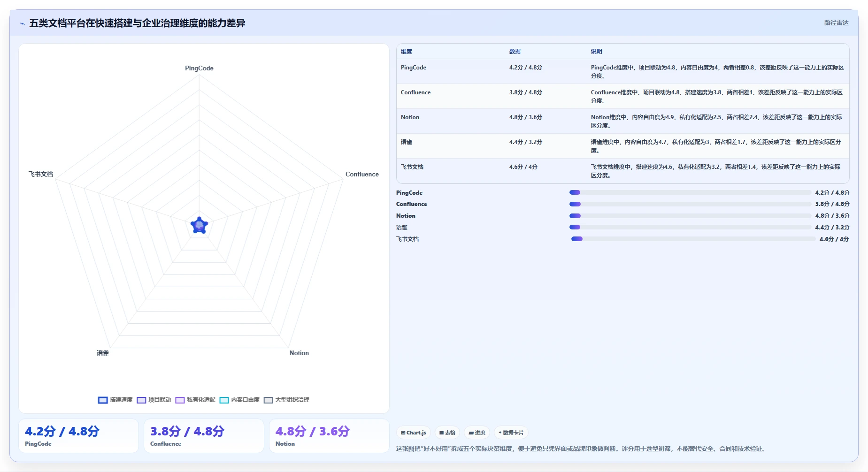The width and height of the screenshot is (868, 472).
Task: Click the 语雀 progress bar
Action: click(x=690, y=227)
